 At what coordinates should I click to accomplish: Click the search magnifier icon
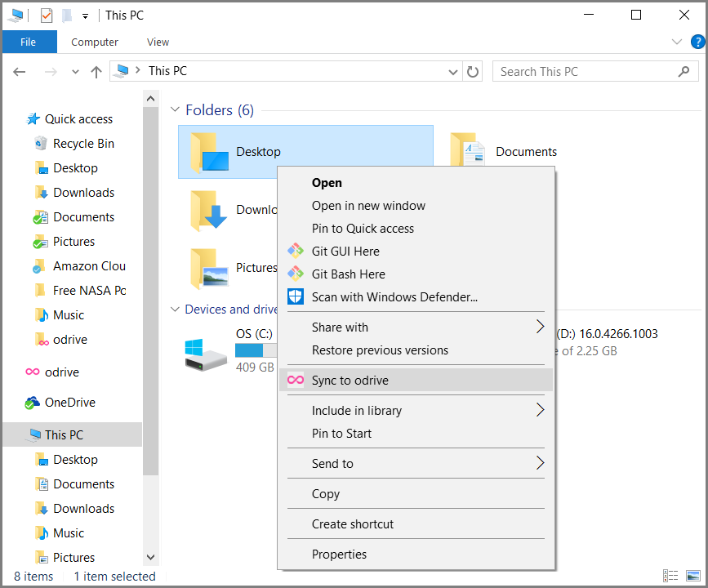point(684,71)
